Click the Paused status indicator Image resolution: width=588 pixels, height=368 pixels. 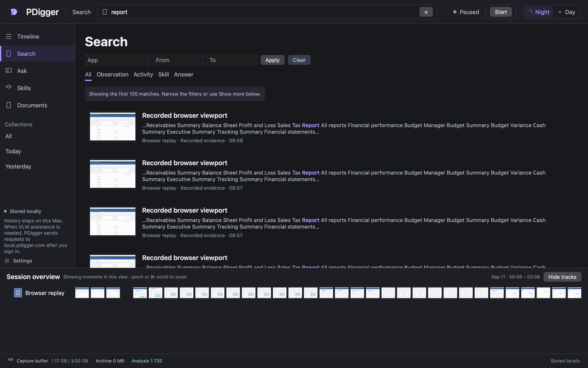coord(466,12)
